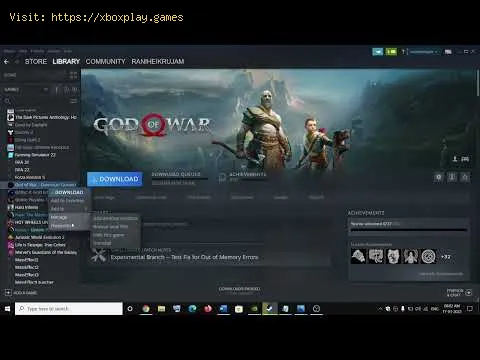This screenshot has width=480, height=360.
Task: Open the library filter options icon
Action: 73,101
